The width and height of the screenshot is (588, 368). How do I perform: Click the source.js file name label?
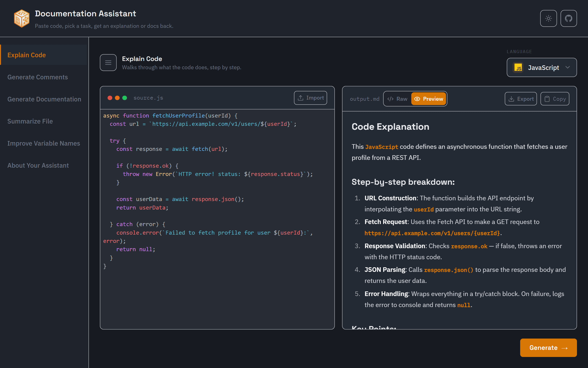(x=148, y=98)
